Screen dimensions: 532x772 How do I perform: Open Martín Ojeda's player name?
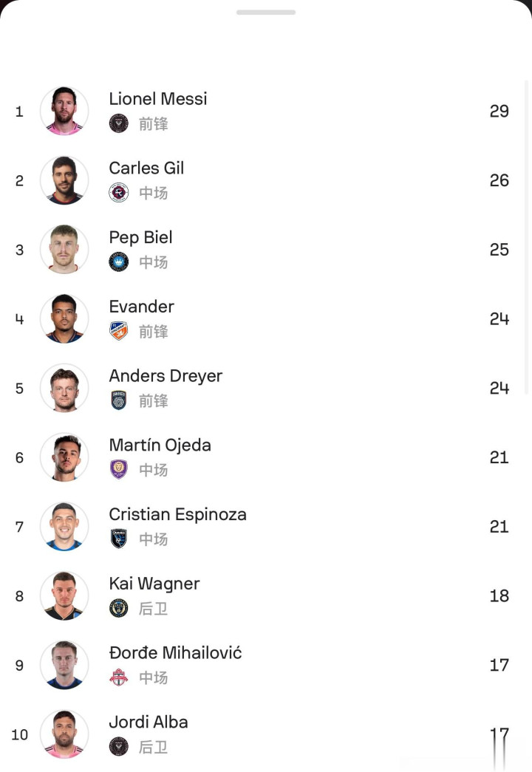click(160, 445)
